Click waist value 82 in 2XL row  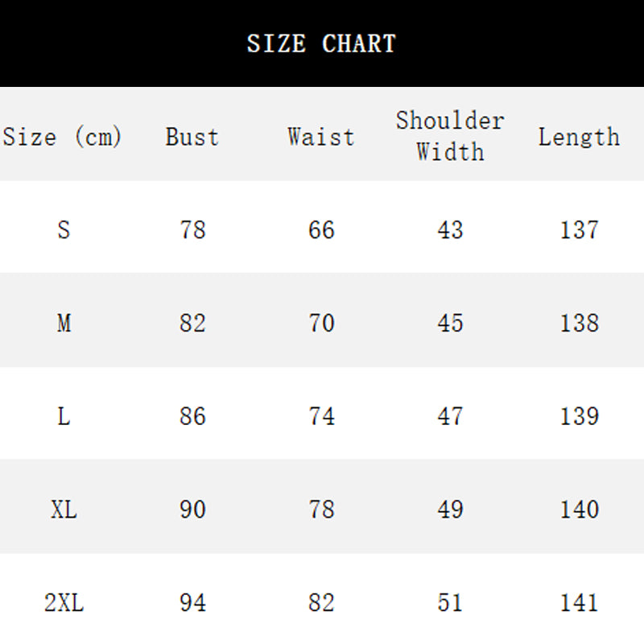321,603
